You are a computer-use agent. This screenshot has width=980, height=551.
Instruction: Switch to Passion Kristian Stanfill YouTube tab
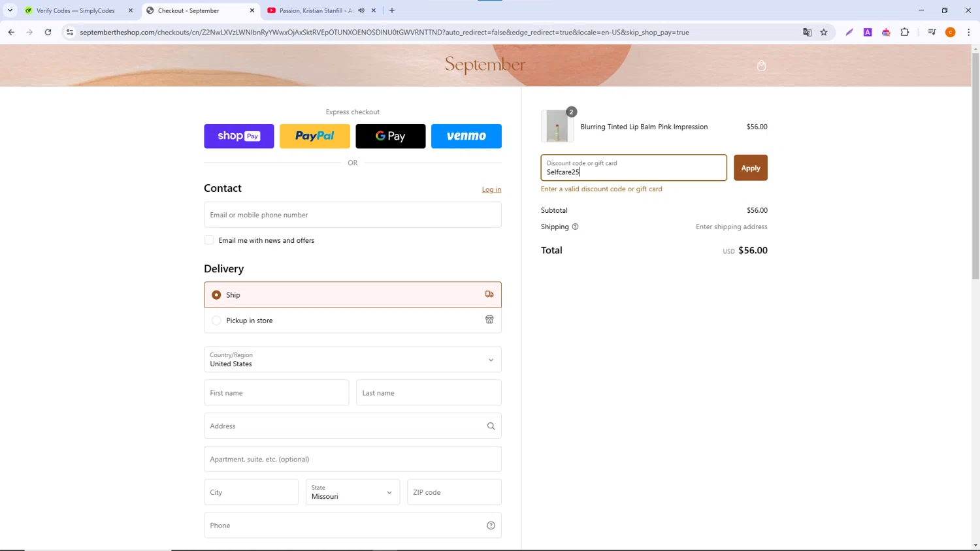316,10
